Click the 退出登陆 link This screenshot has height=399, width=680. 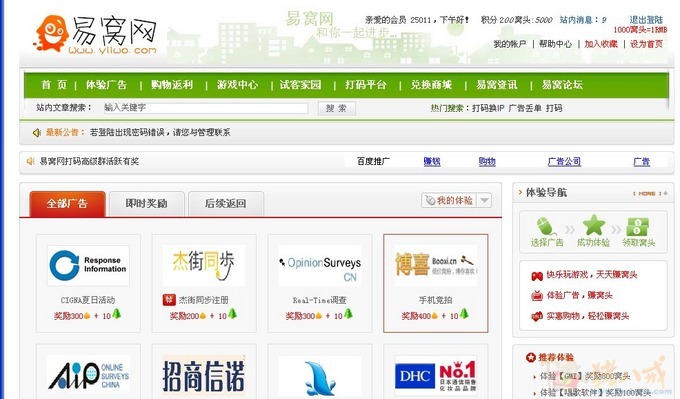tap(646, 20)
